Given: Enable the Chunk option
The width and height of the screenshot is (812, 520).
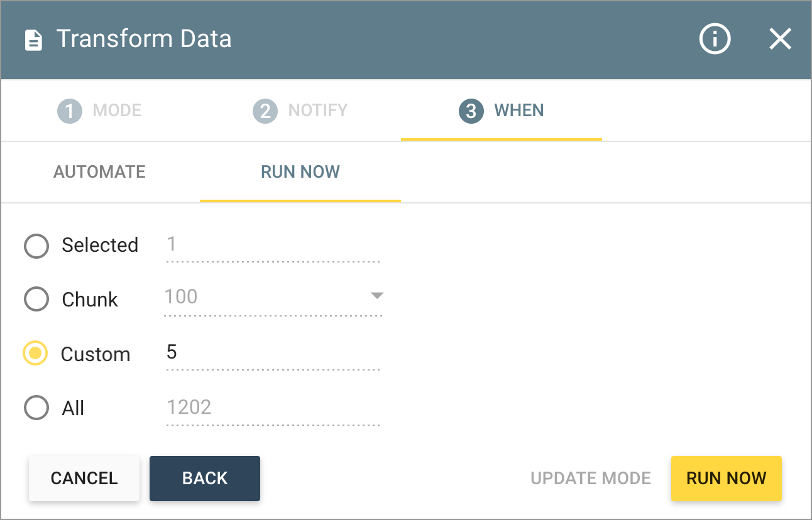Looking at the screenshot, I should coord(36,299).
